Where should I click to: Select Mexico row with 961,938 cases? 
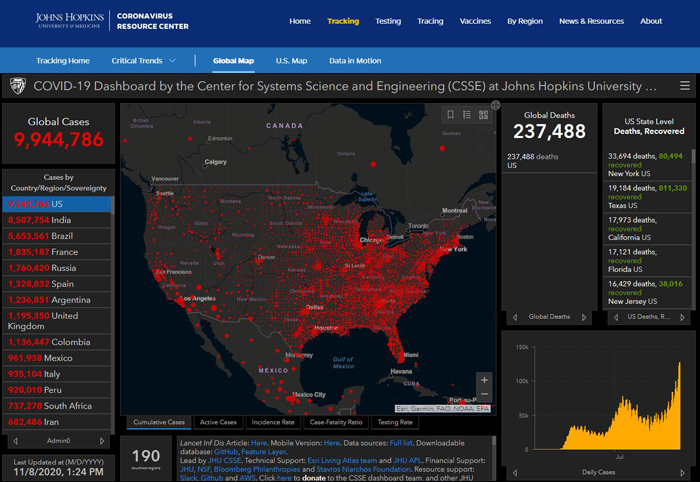(x=57, y=358)
